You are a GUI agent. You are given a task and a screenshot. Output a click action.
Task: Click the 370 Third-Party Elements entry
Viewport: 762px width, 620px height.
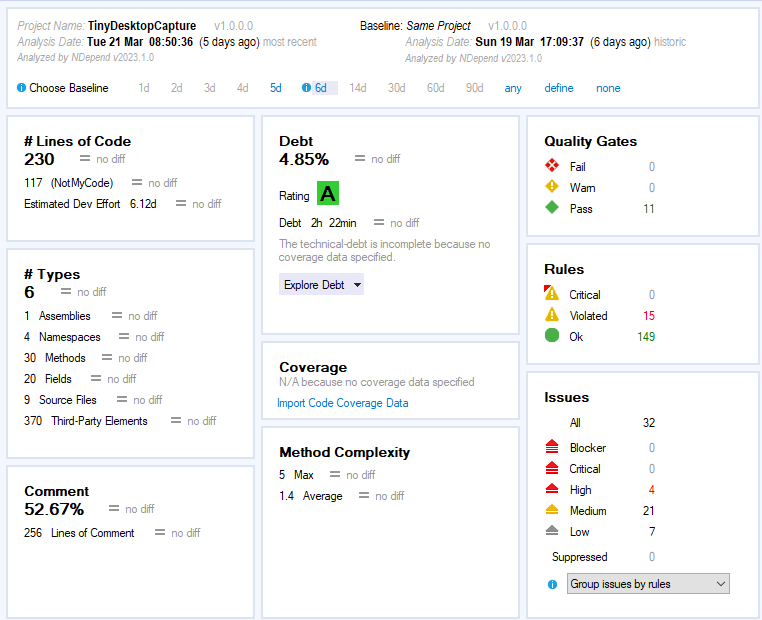click(86, 421)
